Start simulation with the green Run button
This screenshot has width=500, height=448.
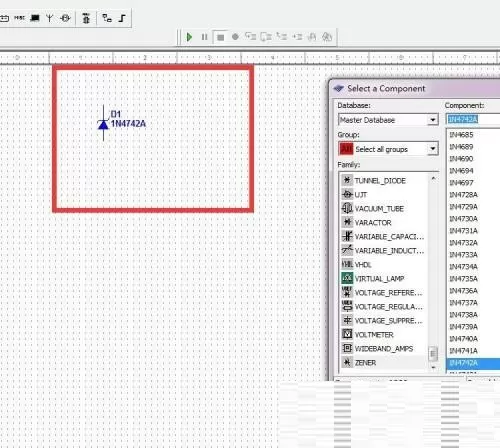(189, 37)
